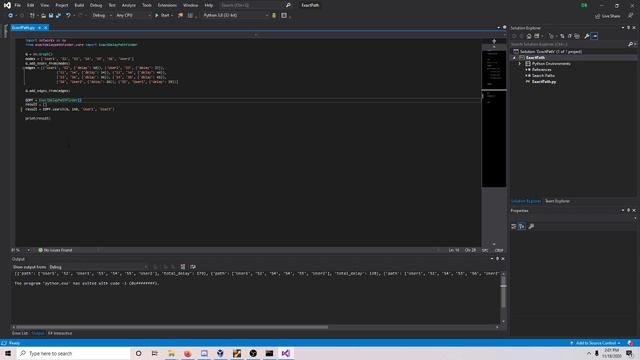Collapse the ExactPath project node
This screenshot has width=640, height=360.
514,58
